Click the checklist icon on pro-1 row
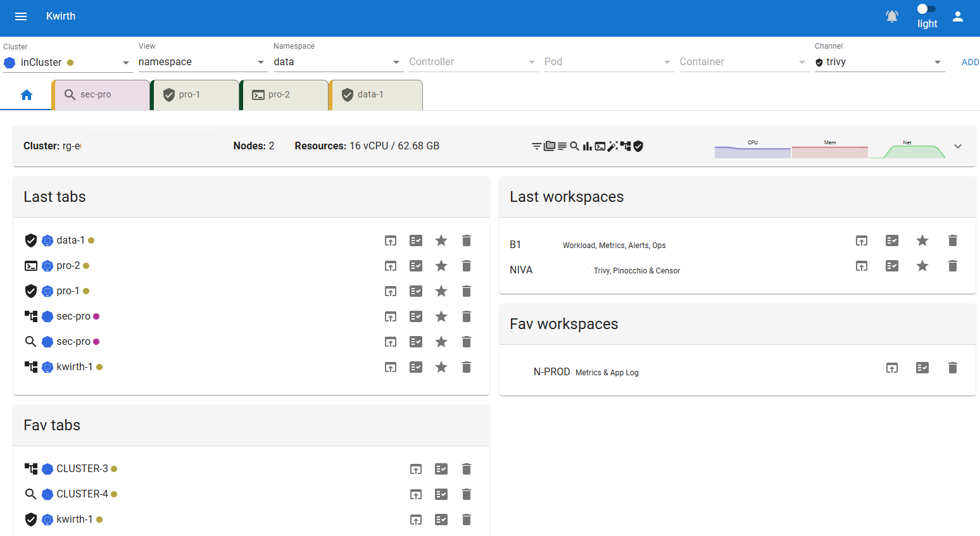This screenshot has height=536, width=980. (416, 291)
